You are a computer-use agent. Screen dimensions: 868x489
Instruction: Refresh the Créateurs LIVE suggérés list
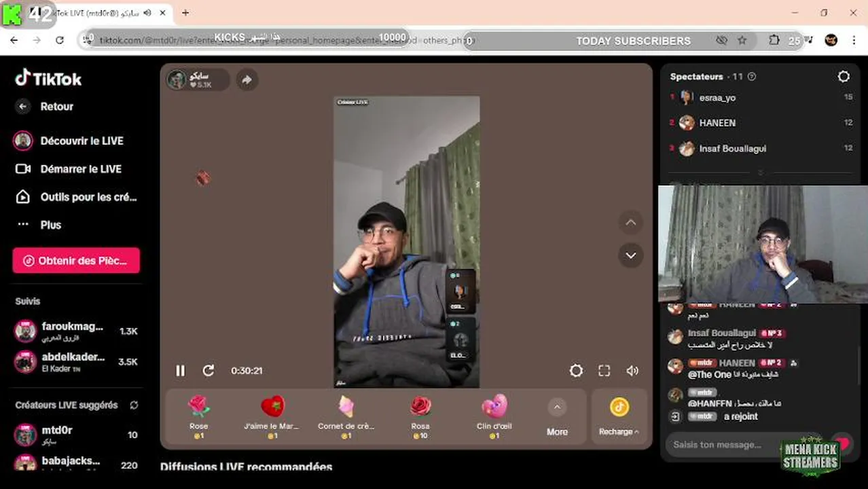[x=134, y=405]
